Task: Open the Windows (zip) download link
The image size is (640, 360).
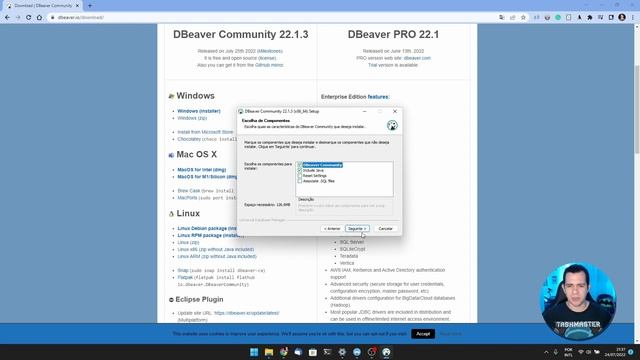Action: 192,118
